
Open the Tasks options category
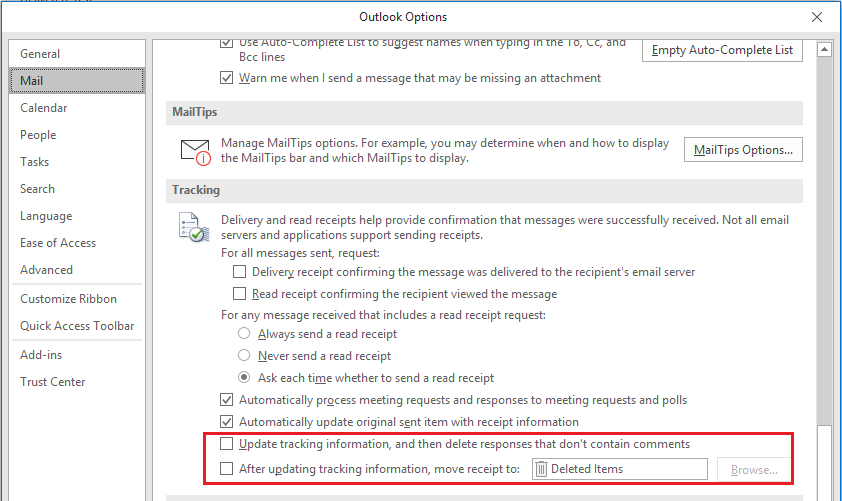click(x=77, y=162)
